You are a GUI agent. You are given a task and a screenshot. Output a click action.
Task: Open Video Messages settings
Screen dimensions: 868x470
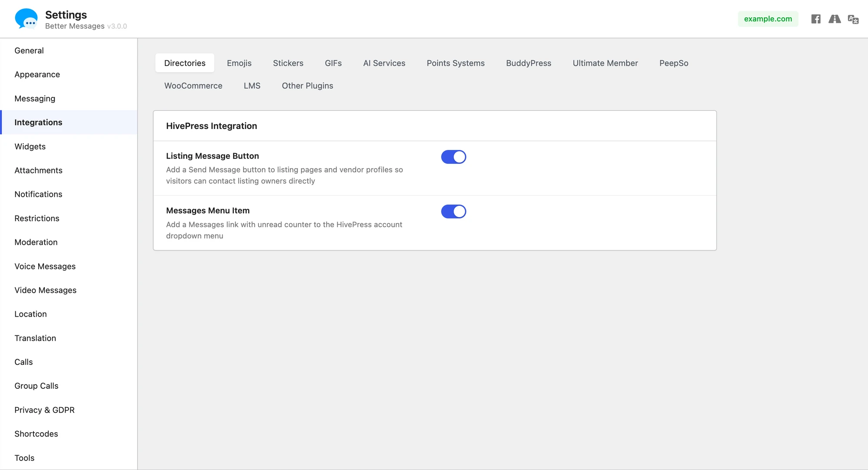click(x=69, y=290)
